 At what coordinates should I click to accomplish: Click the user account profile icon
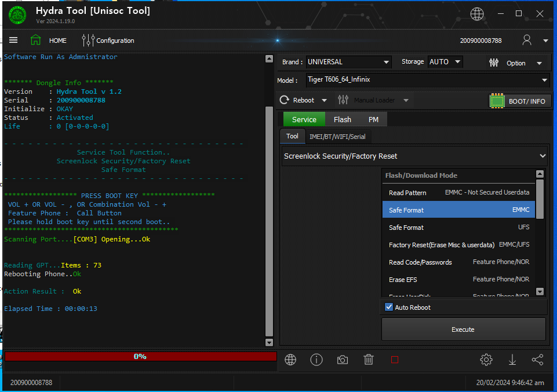[527, 40]
